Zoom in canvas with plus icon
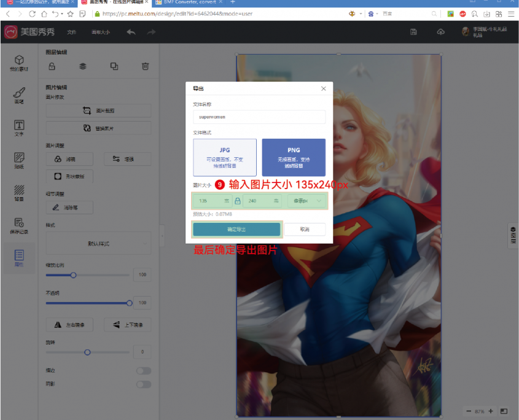Viewport: 519px width, 420px height. point(491,411)
